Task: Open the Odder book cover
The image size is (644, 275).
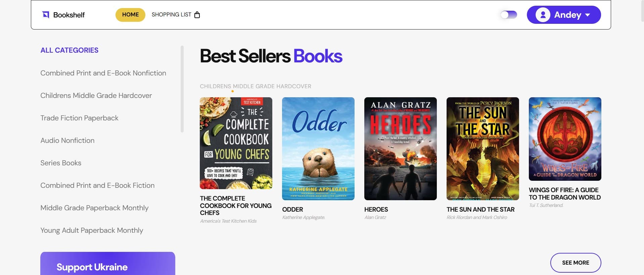Action: pyautogui.click(x=318, y=149)
